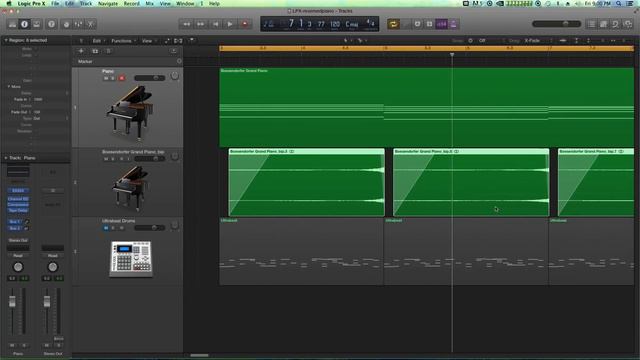Collapse the Region inspector disclosure triangle
Image resolution: width=640 pixels, height=360 pixels.
tap(6, 40)
